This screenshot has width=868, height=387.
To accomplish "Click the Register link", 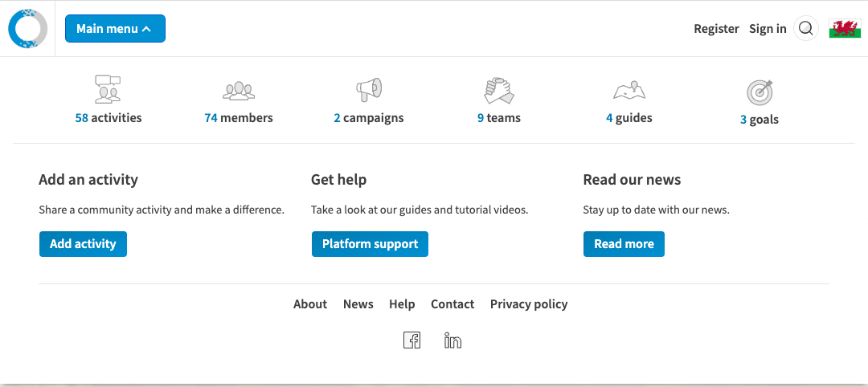I will pyautogui.click(x=716, y=29).
